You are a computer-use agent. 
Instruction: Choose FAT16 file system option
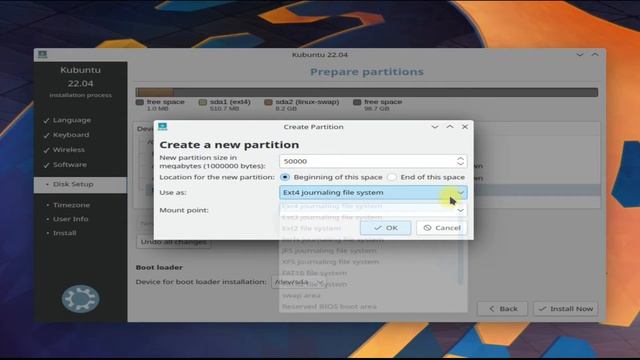[x=314, y=273]
